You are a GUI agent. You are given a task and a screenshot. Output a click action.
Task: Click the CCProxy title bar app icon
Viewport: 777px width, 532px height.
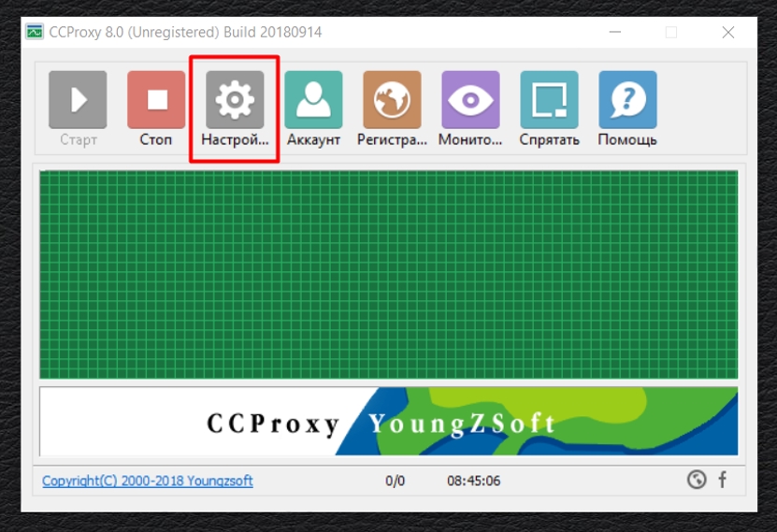pos(35,32)
